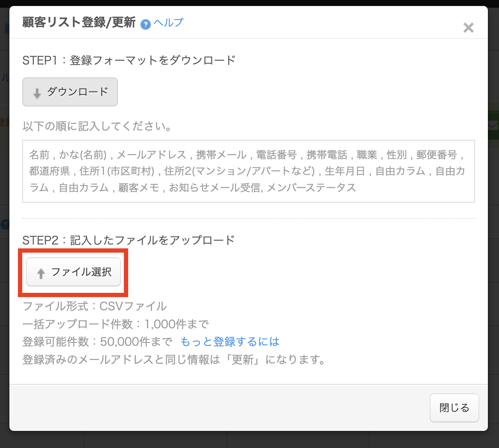Open the ヘルプ help link

168,23
